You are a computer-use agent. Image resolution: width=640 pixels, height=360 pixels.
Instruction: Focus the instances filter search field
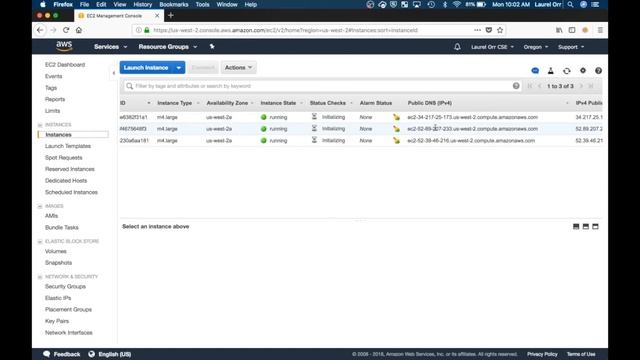tap(322, 86)
